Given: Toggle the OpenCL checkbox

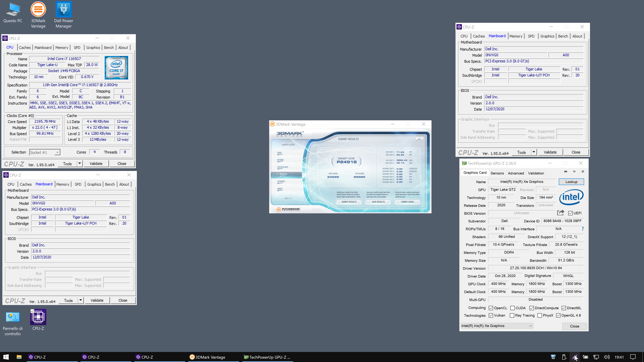Looking at the screenshot, I should tap(491, 308).
